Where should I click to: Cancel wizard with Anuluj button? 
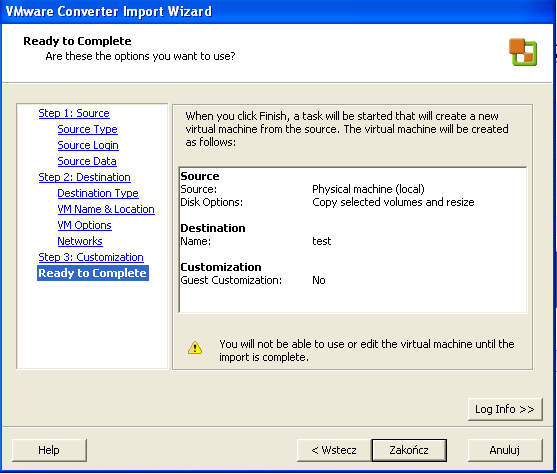click(505, 450)
